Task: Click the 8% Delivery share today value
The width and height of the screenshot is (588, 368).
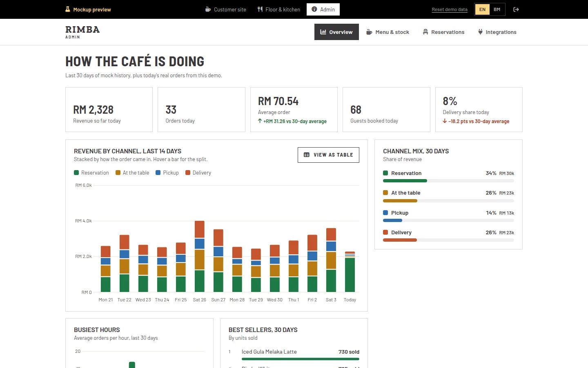Action: (x=450, y=101)
